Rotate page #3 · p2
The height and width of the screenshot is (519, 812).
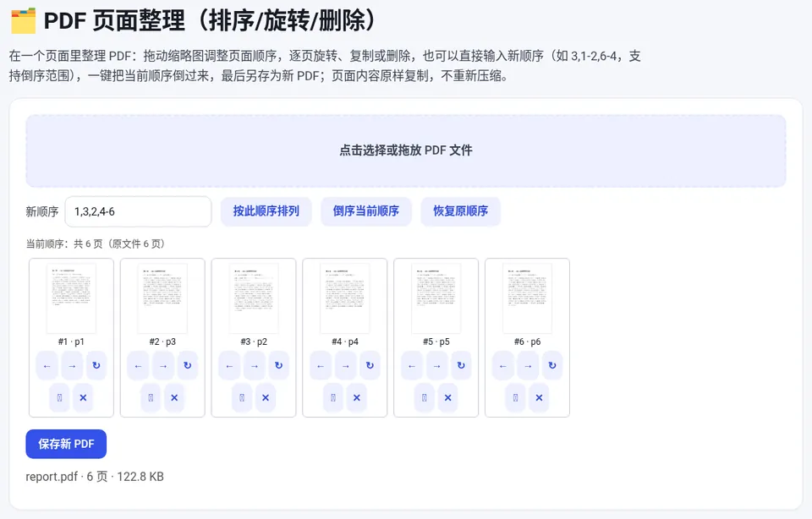(278, 366)
